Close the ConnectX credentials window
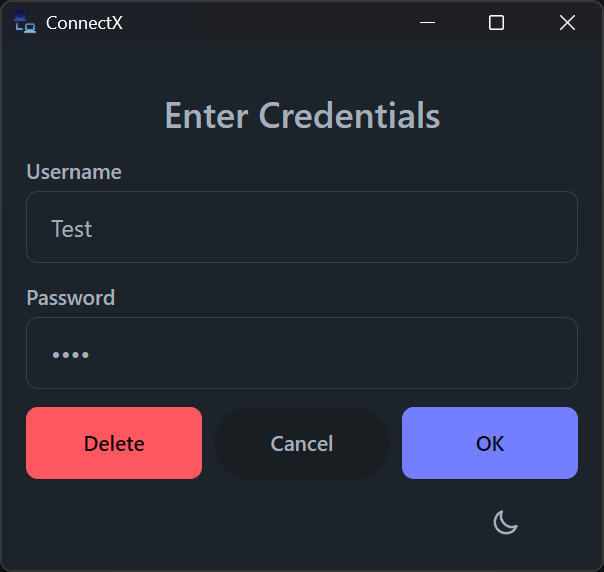 [x=567, y=23]
